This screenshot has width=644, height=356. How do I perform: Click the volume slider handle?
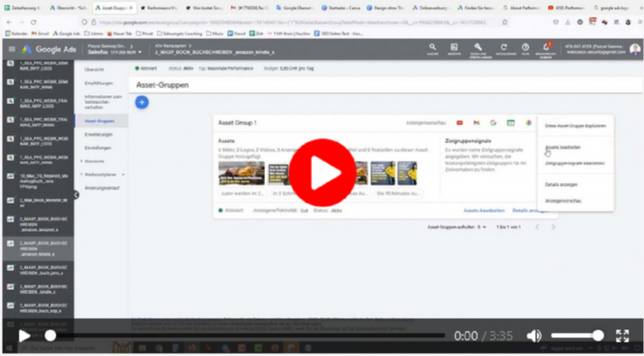coord(598,336)
